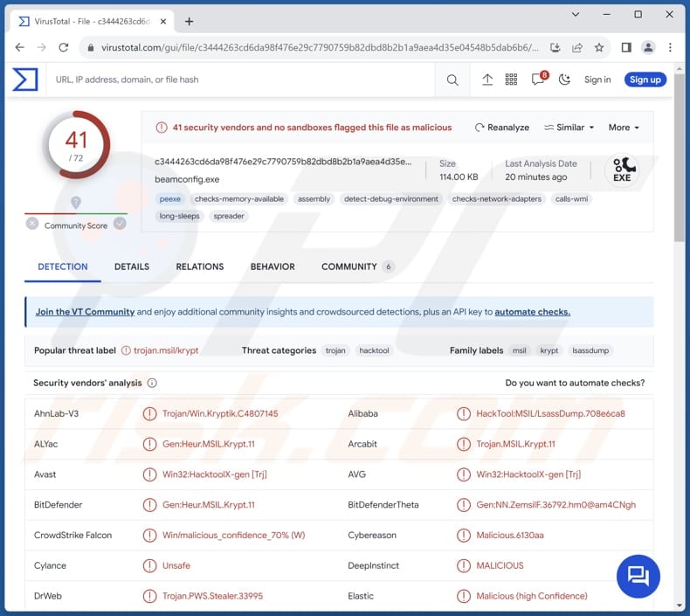Open the automate checks link
The image size is (690, 616).
533,312
